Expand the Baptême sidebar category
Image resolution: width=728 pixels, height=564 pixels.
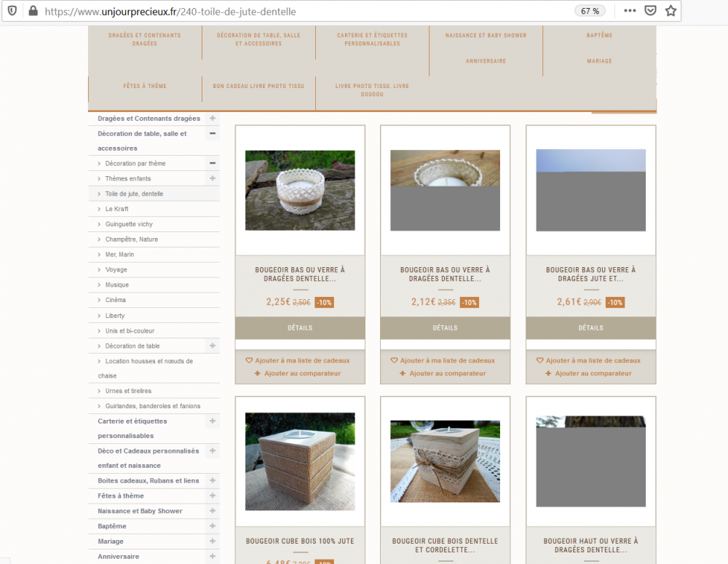point(212,525)
